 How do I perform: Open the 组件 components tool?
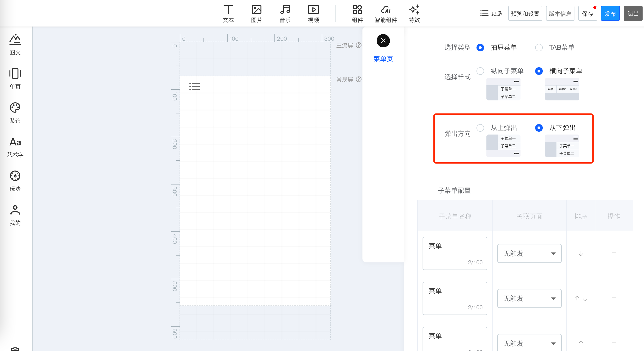(x=357, y=13)
